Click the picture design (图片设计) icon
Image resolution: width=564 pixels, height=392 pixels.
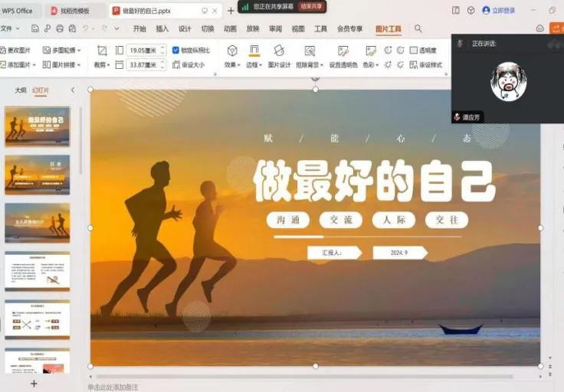tap(279, 51)
